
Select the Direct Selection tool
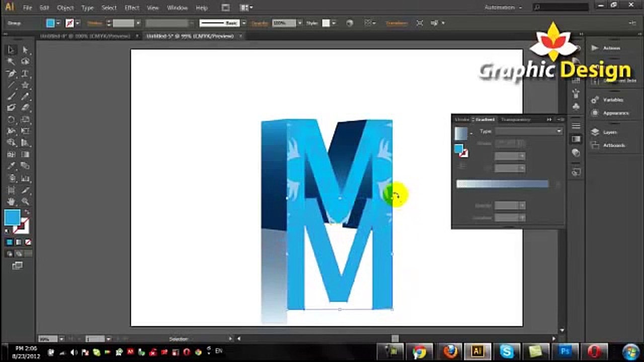pyautogui.click(x=25, y=50)
